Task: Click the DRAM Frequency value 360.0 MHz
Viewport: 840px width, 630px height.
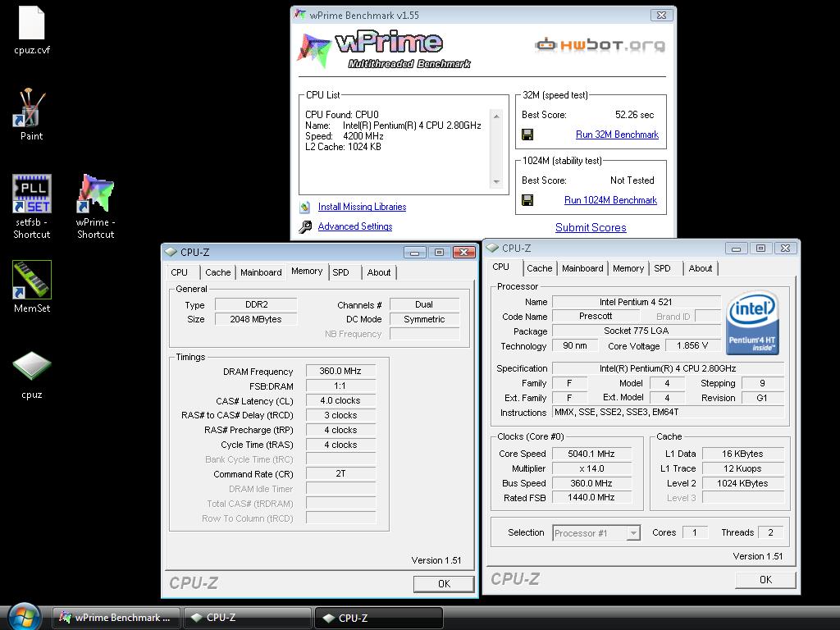Action: (x=340, y=372)
